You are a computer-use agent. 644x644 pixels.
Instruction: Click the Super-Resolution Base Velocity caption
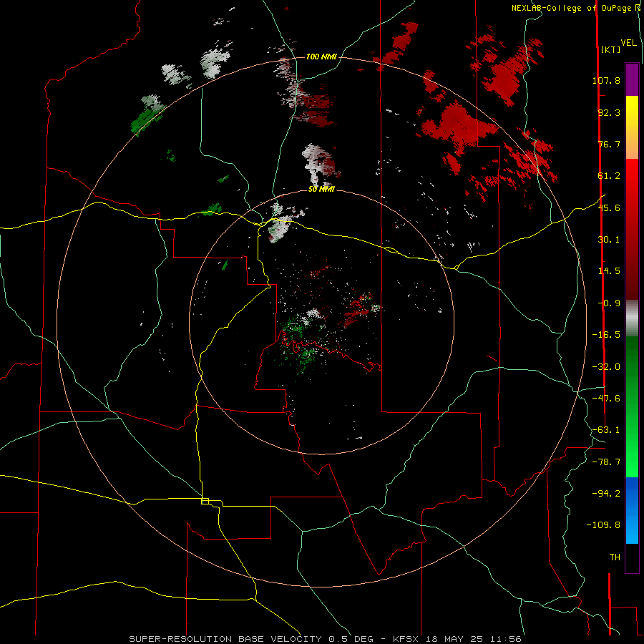click(x=325, y=639)
